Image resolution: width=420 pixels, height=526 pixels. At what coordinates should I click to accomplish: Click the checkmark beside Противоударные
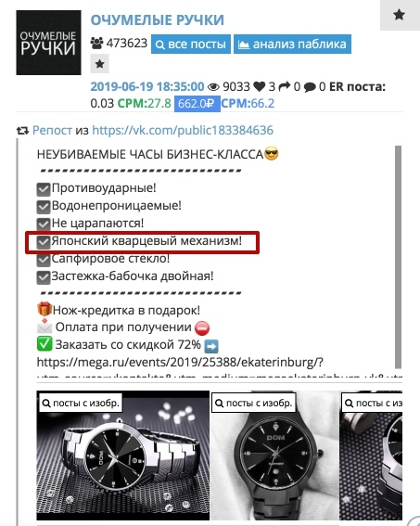click(x=44, y=189)
